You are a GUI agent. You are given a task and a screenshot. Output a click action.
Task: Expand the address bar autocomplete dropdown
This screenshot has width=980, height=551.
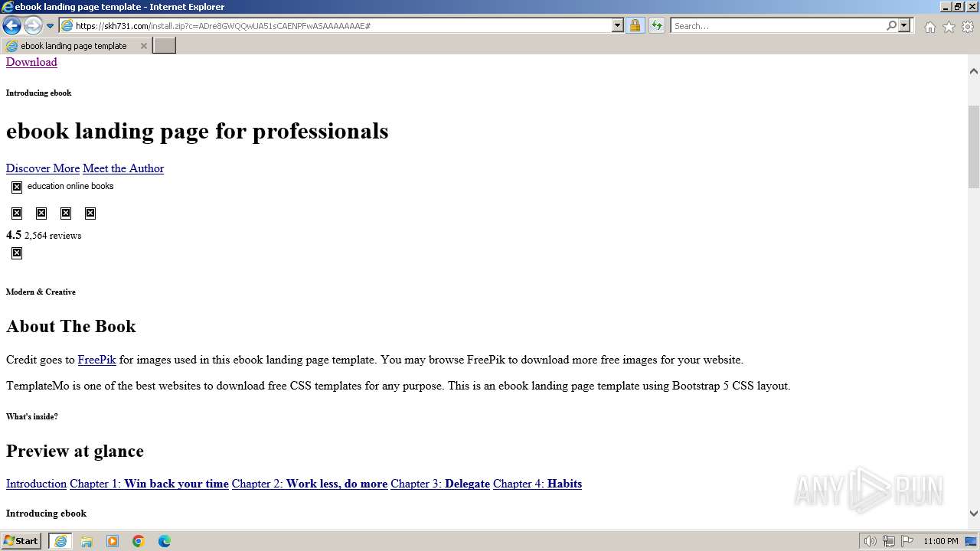618,26
